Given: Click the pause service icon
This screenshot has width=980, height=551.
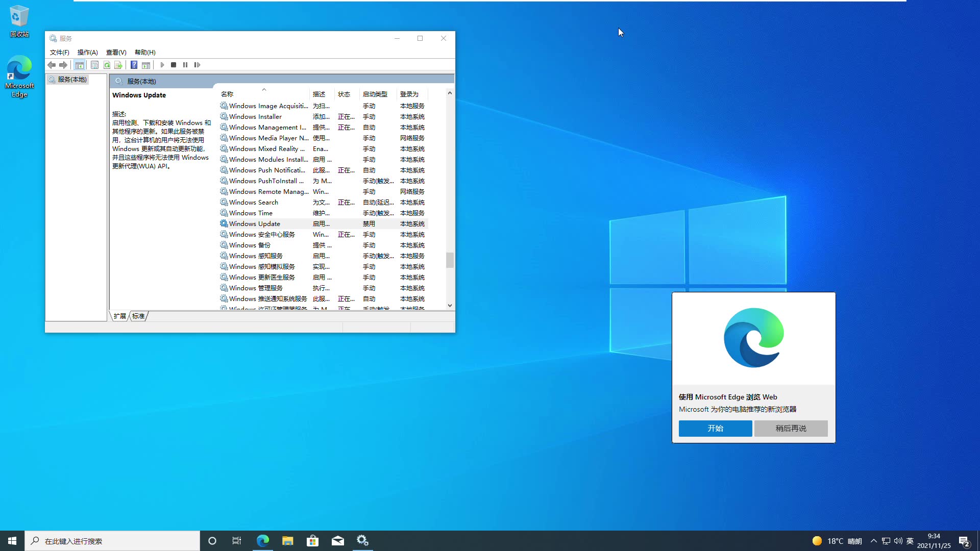Looking at the screenshot, I should 186,65.
